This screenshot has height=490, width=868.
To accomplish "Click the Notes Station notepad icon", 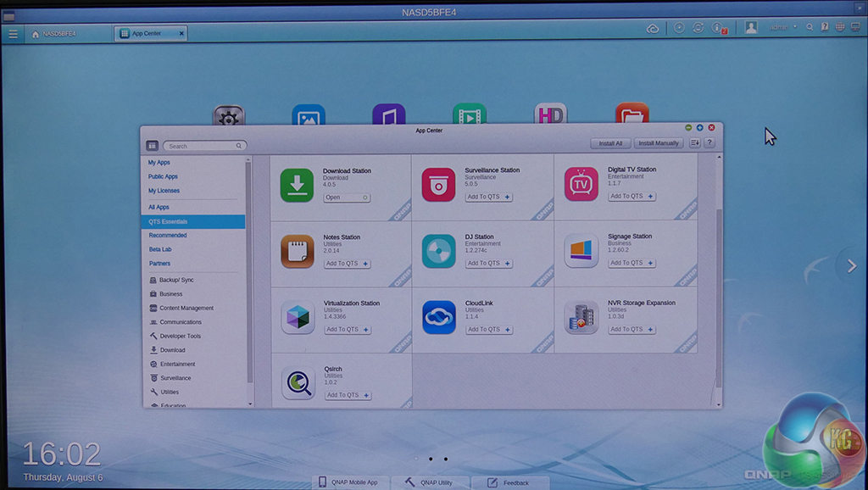I will [298, 252].
